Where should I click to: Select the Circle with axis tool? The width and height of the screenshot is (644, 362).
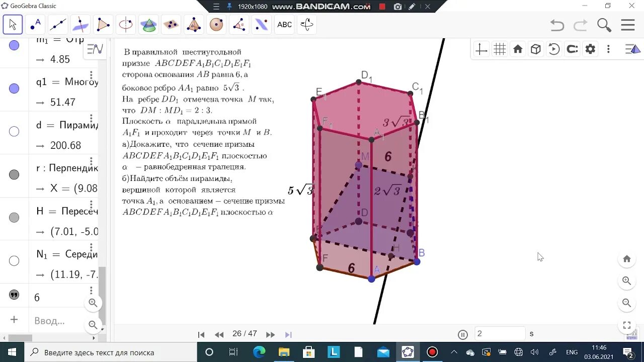point(126,24)
